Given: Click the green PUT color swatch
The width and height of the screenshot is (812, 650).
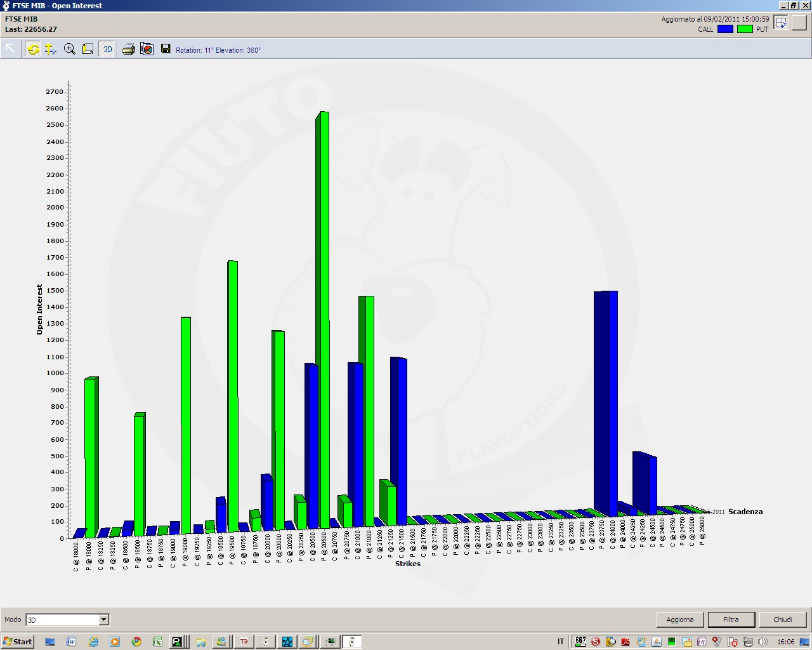Looking at the screenshot, I should pos(745,29).
